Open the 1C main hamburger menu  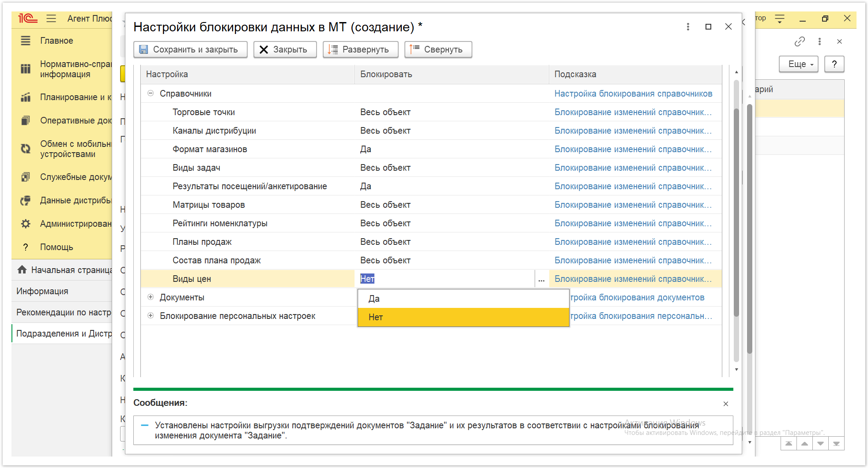(x=51, y=19)
